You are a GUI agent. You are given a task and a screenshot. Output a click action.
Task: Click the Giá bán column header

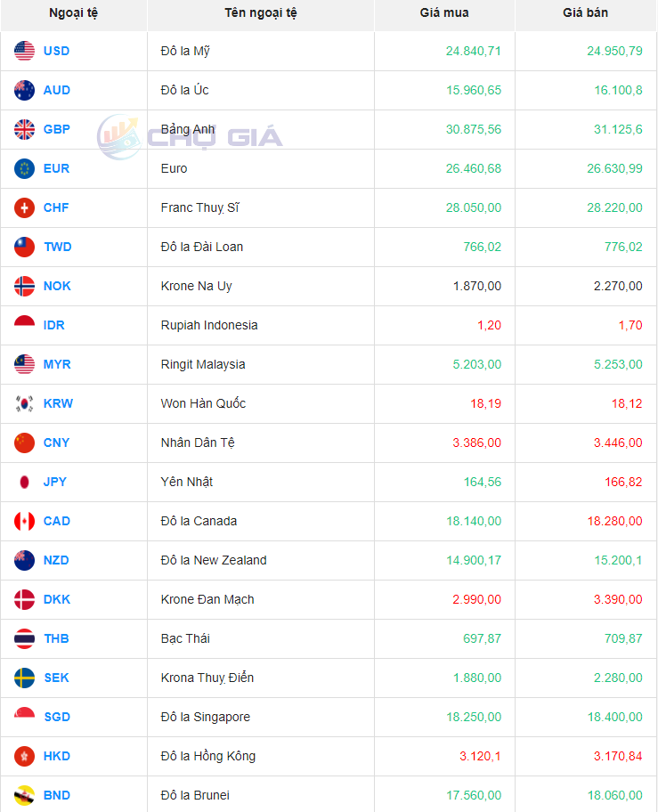click(586, 13)
